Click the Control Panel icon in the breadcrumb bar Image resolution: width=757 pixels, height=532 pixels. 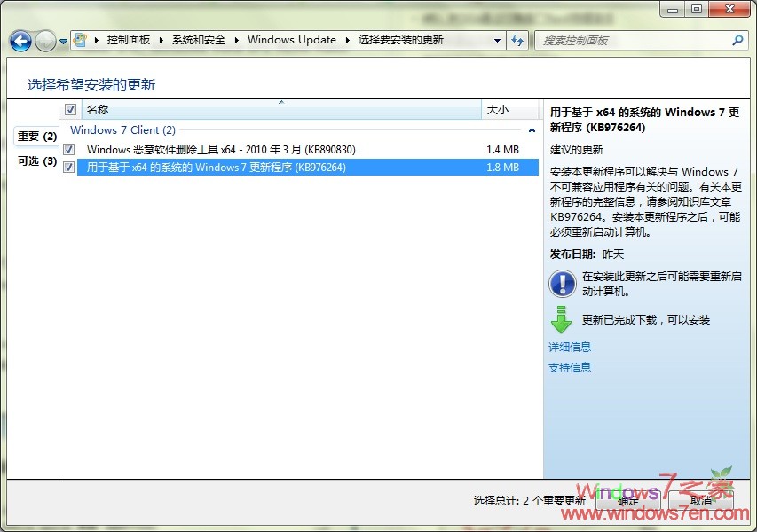pos(82,40)
